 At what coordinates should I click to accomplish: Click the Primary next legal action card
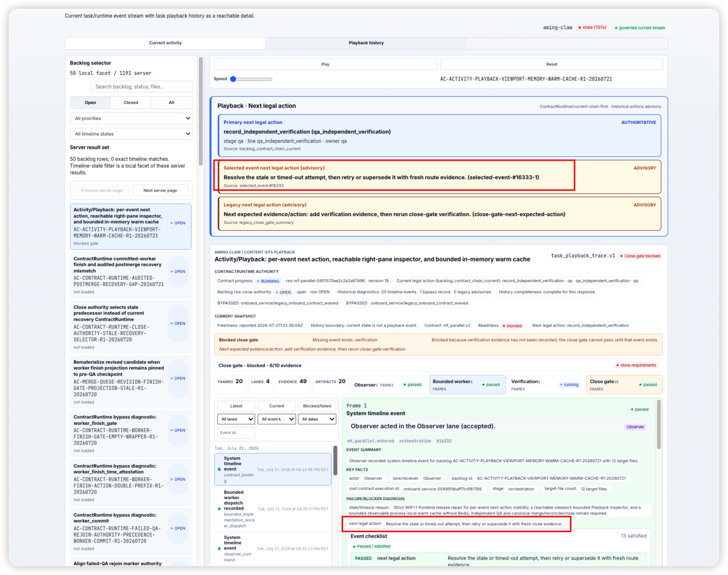coord(440,135)
